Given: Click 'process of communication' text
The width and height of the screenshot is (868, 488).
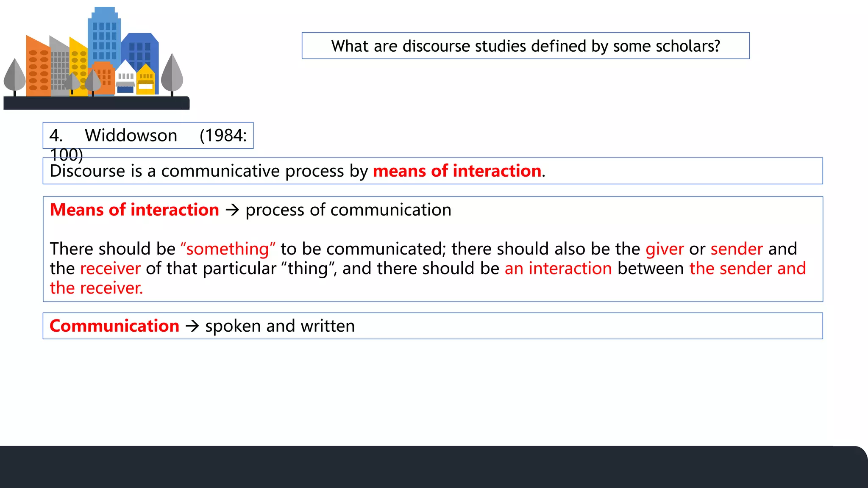Looking at the screenshot, I should pos(348,210).
